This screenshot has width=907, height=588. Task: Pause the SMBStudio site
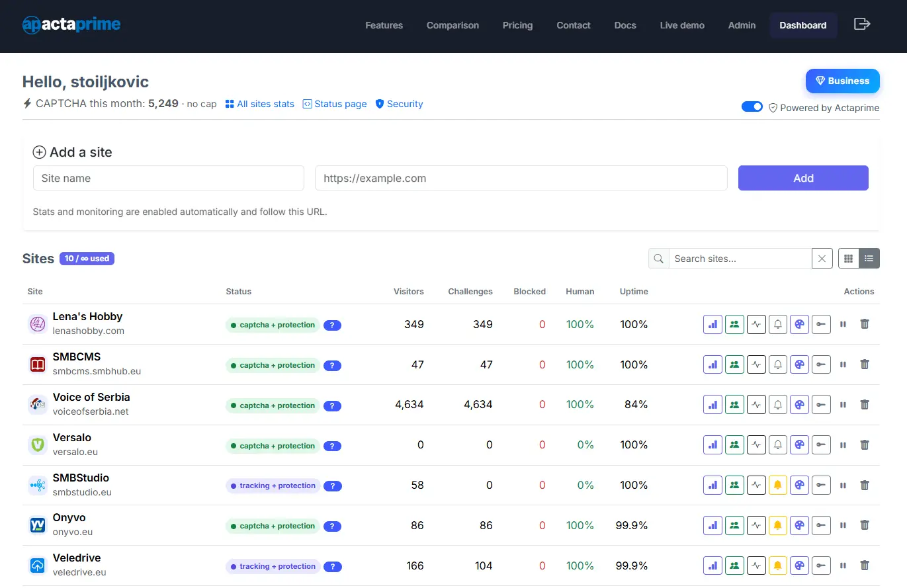[843, 485]
